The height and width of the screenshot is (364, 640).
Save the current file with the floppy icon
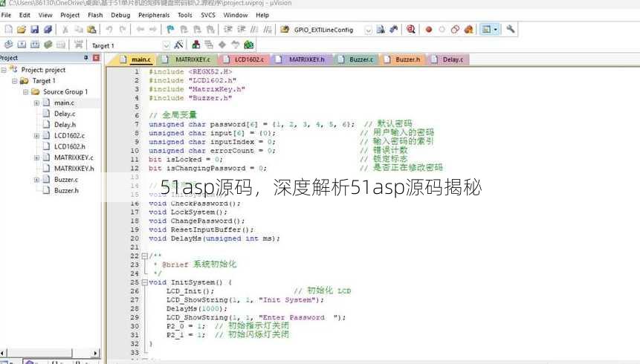point(35,30)
